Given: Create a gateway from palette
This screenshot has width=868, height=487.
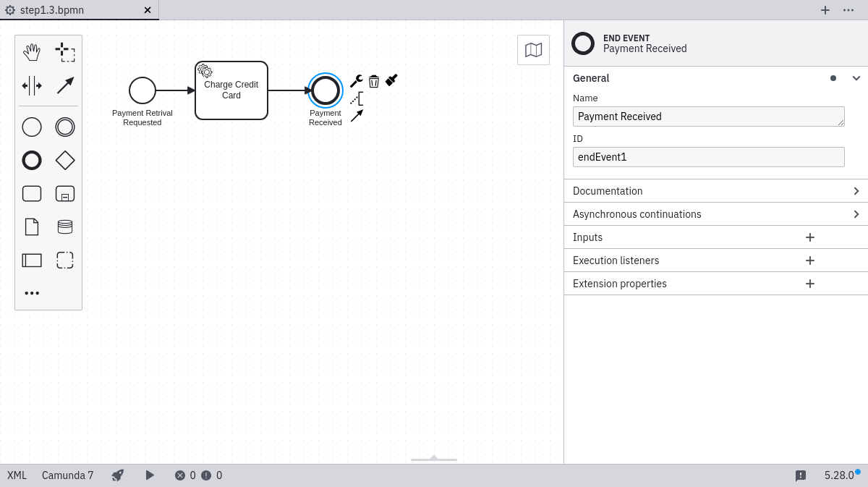Looking at the screenshot, I should click(x=65, y=161).
